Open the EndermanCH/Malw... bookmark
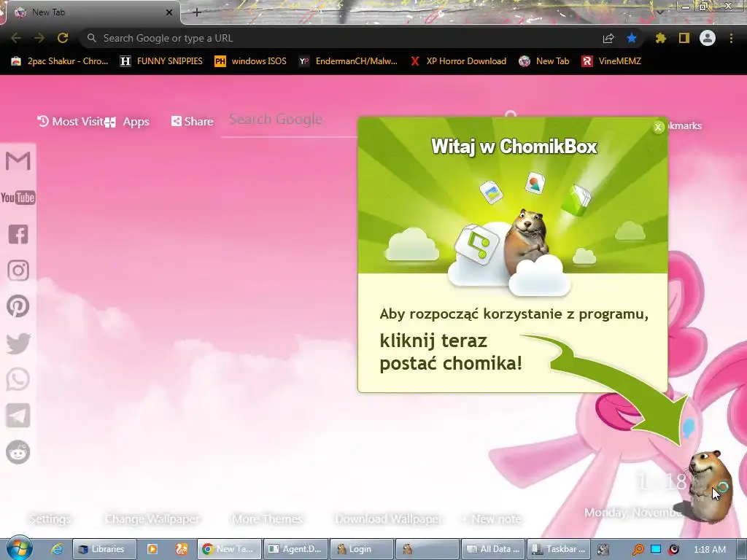747x560 pixels. (x=348, y=61)
